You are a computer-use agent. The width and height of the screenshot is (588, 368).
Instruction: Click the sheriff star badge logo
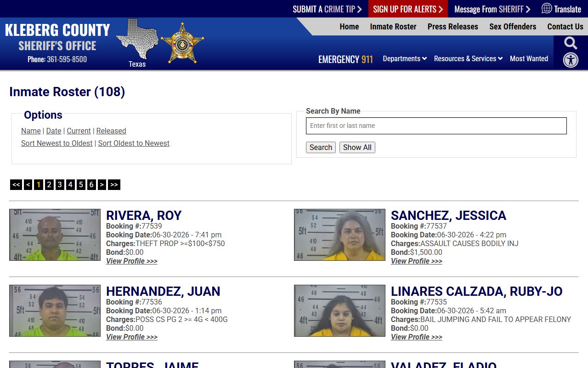(182, 43)
